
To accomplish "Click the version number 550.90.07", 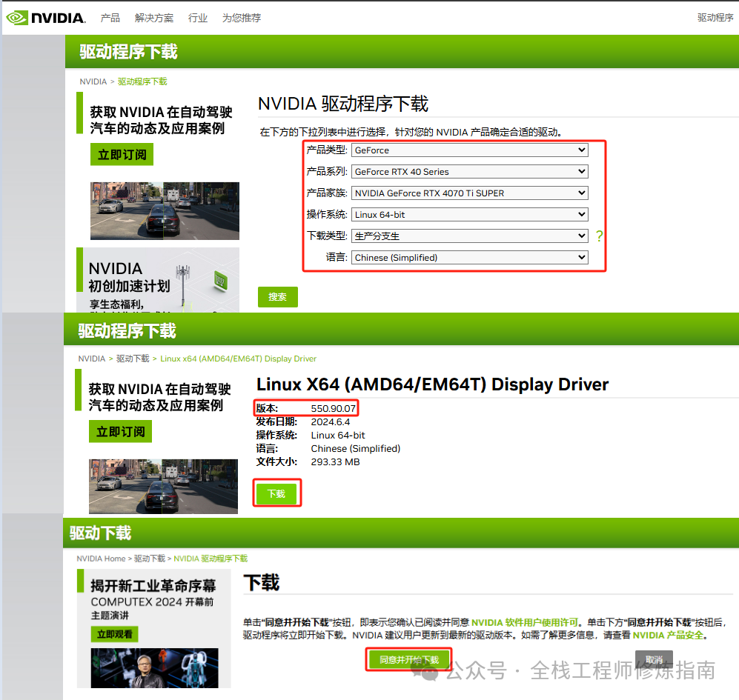I will coord(334,408).
